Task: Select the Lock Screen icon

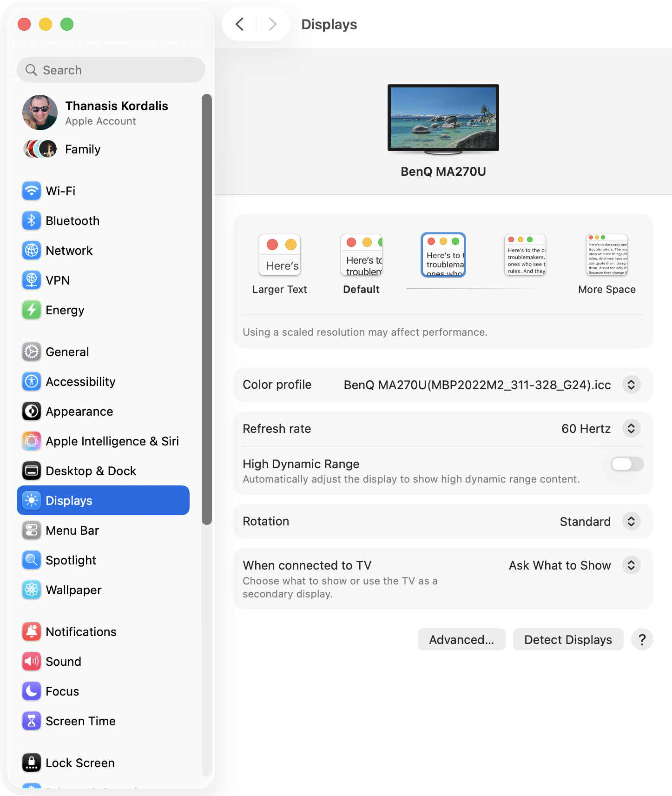Action: (32, 763)
